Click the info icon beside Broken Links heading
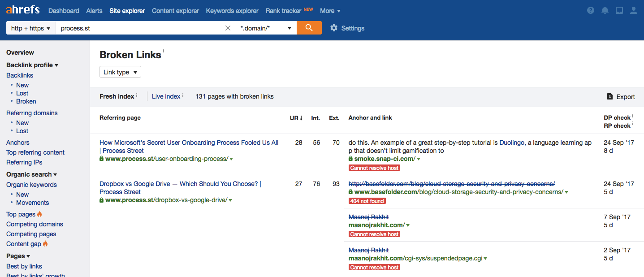 (x=164, y=52)
